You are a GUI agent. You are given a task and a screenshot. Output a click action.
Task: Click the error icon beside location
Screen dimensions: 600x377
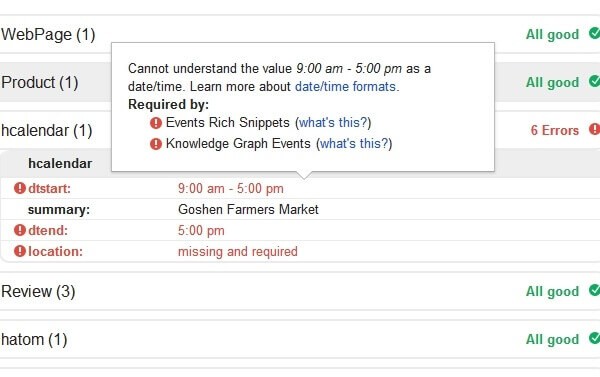[20, 251]
